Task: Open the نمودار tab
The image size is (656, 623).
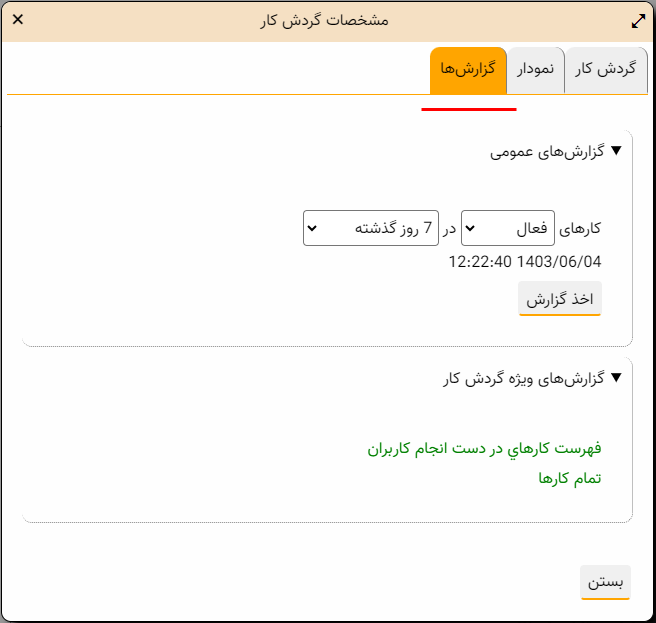Action: pos(536,70)
